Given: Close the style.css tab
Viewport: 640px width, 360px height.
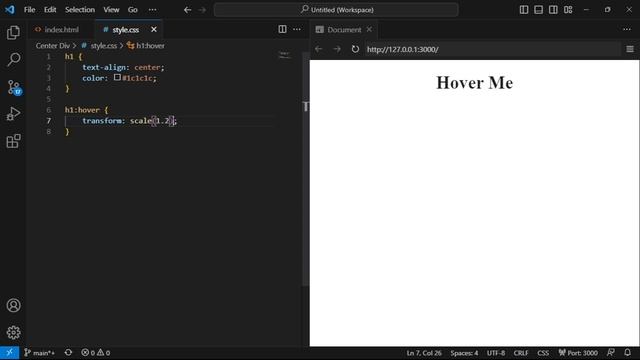Looking at the screenshot, I should click(154, 29).
